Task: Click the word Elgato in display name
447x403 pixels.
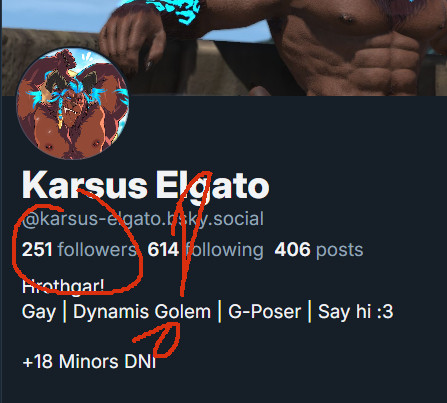Action: 213,186
